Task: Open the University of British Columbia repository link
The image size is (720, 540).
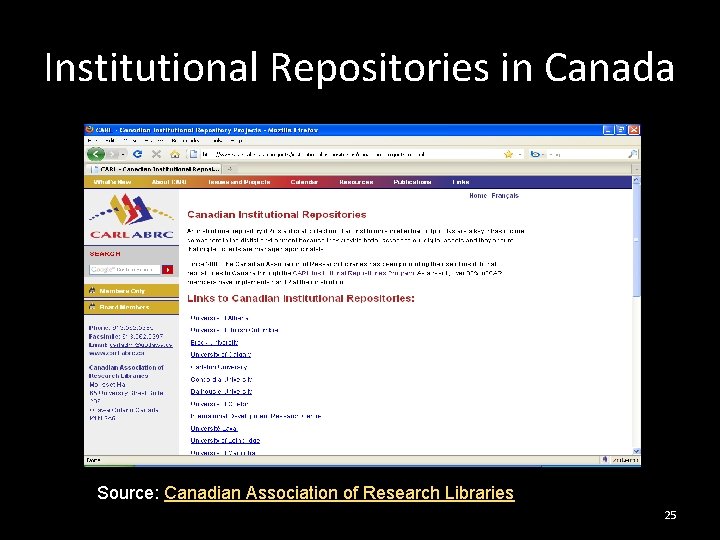Action: [x=235, y=330]
